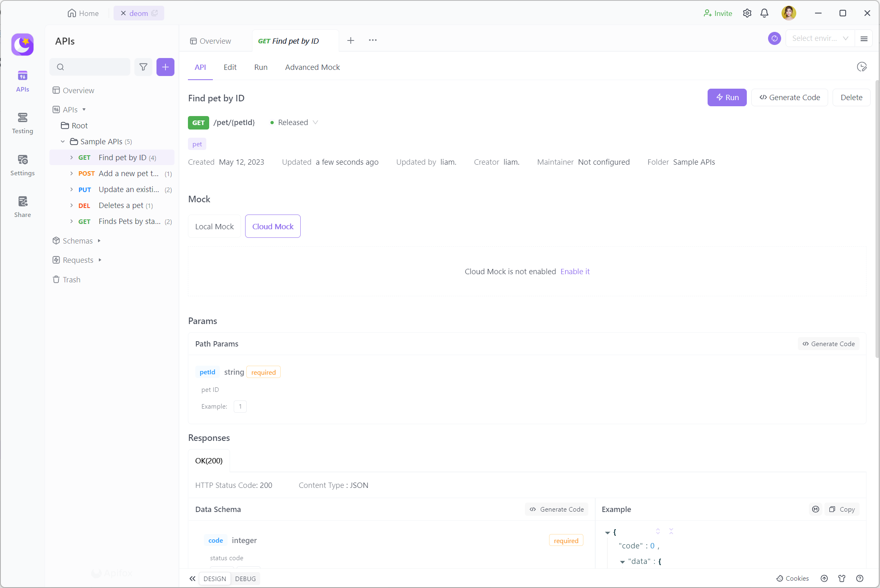Open the hamburger menu next to environment
The height and width of the screenshot is (588, 880).
click(x=864, y=38)
